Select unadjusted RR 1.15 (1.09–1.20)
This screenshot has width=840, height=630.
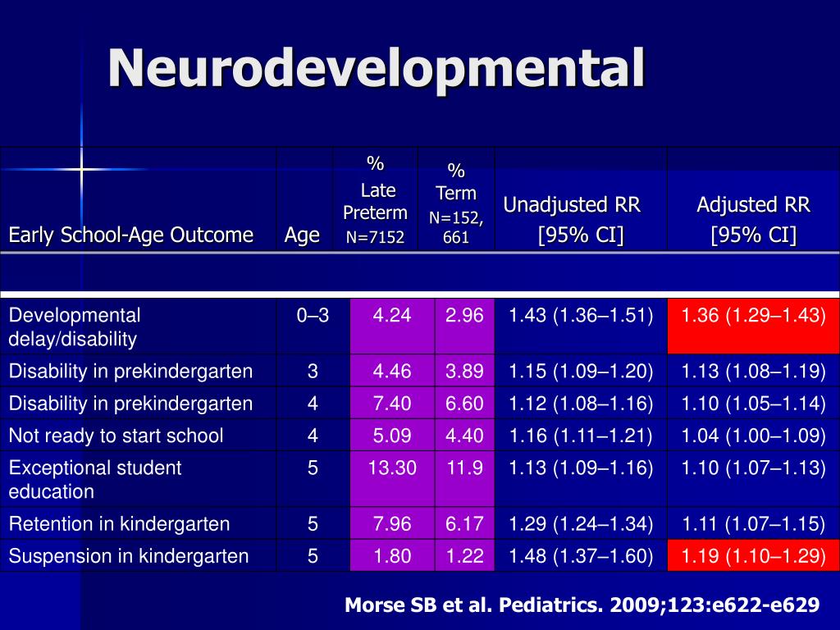[x=581, y=372]
